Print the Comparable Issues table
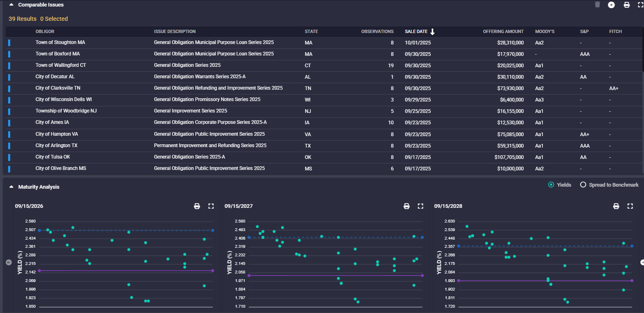Viewport: 644px width, 313px height. [627, 5]
